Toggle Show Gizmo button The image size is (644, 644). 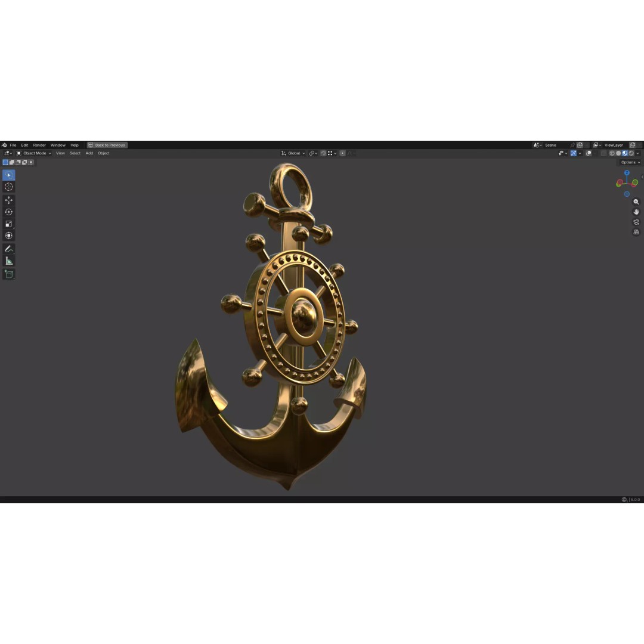tap(574, 153)
